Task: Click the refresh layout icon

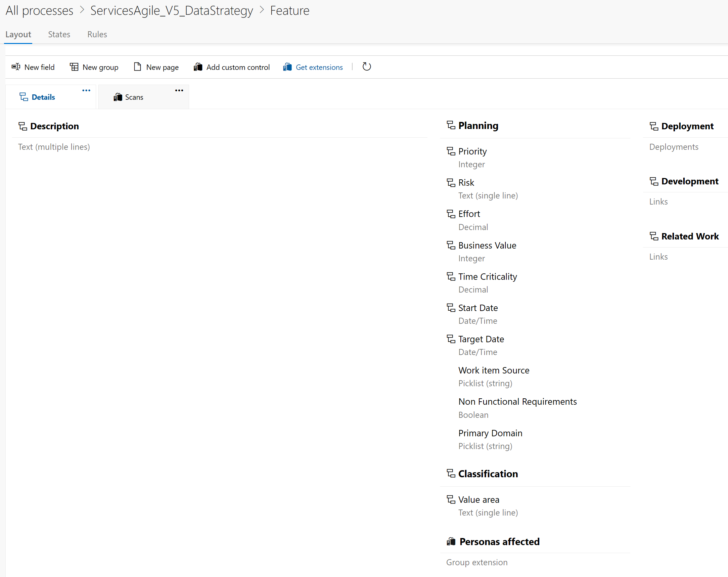Action: coord(367,66)
